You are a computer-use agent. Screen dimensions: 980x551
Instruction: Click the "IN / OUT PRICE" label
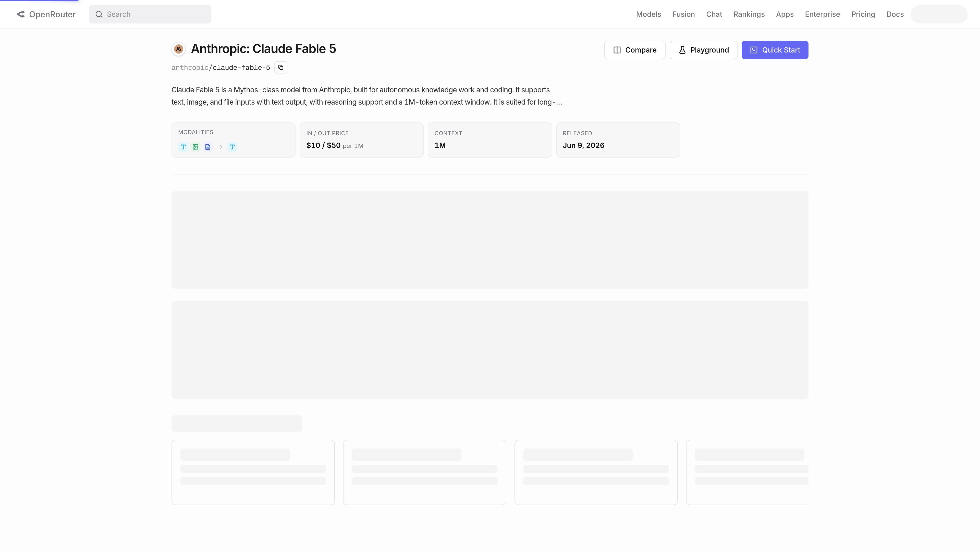327,133
